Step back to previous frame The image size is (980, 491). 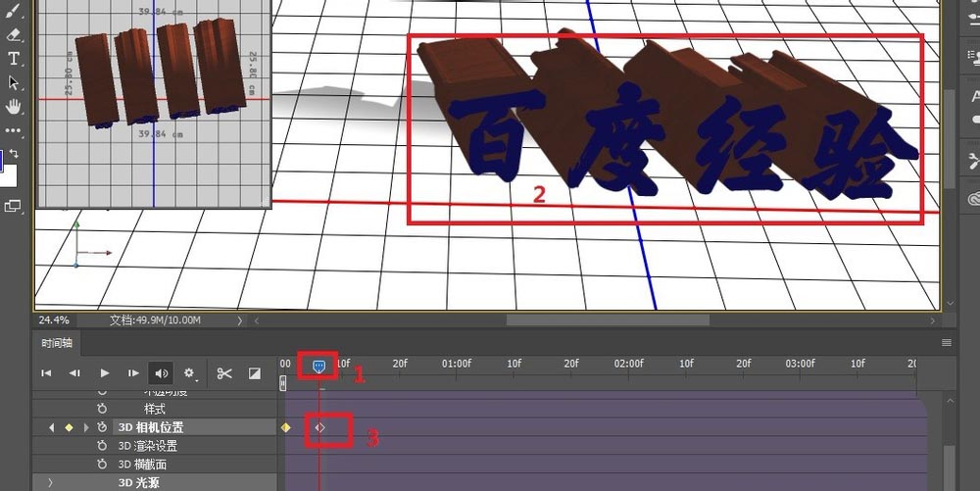(x=74, y=373)
